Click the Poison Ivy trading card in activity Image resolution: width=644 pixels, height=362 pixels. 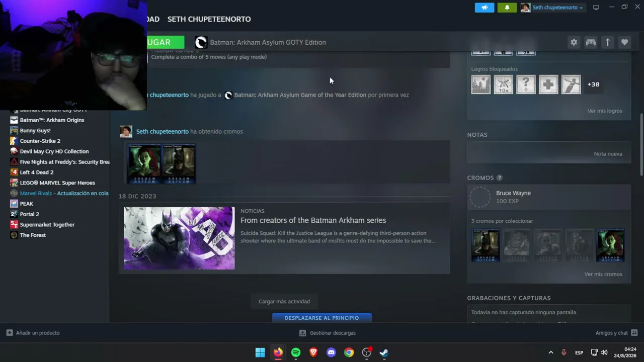(144, 164)
